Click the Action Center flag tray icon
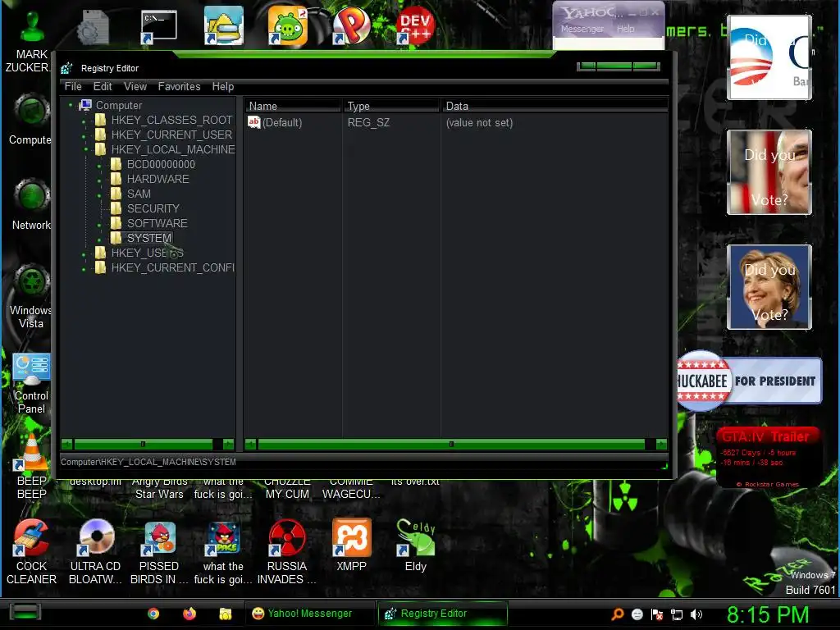This screenshot has width=840, height=630. (657, 614)
